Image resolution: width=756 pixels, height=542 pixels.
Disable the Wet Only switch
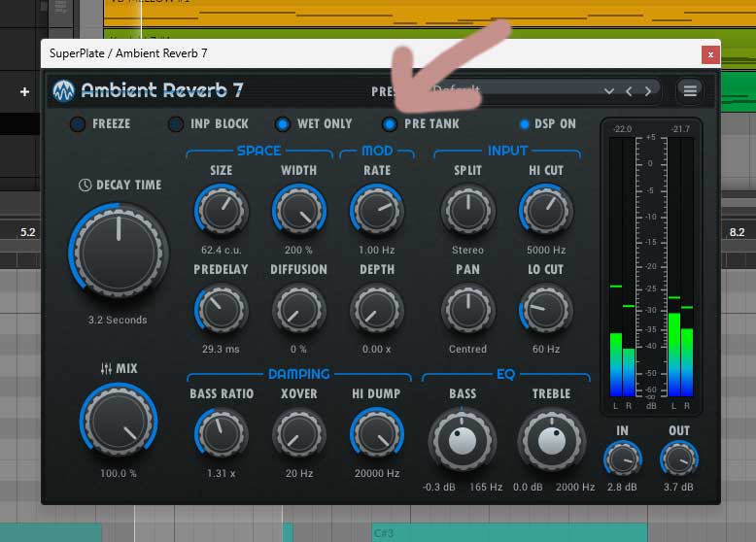[x=283, y=124]
